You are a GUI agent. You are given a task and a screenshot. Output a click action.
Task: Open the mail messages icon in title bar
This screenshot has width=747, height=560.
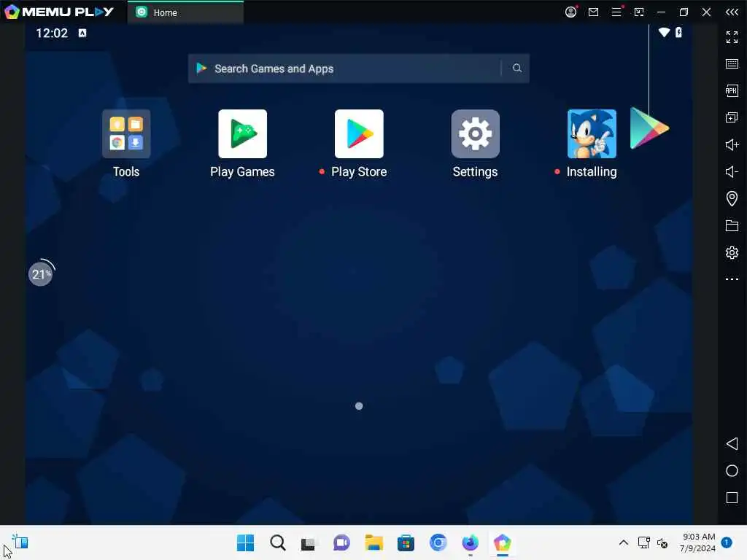593,12
